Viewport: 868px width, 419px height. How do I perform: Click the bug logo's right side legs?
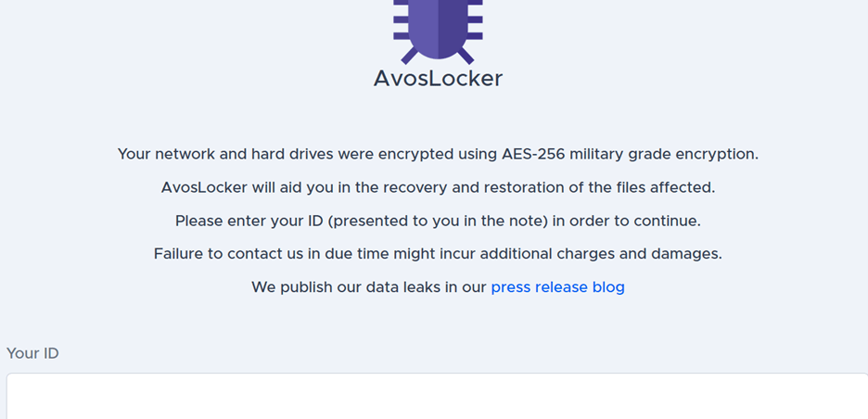[x=474, y=23]
